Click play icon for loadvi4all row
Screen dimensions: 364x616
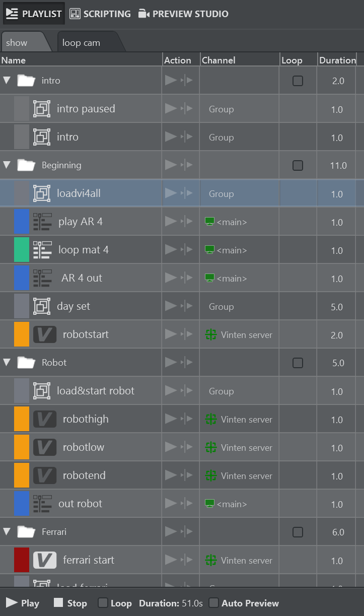tap(171, 193)
